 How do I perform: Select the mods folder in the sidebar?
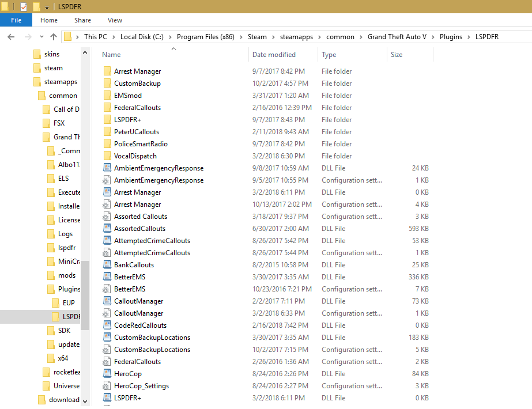(x=66, y=275)
